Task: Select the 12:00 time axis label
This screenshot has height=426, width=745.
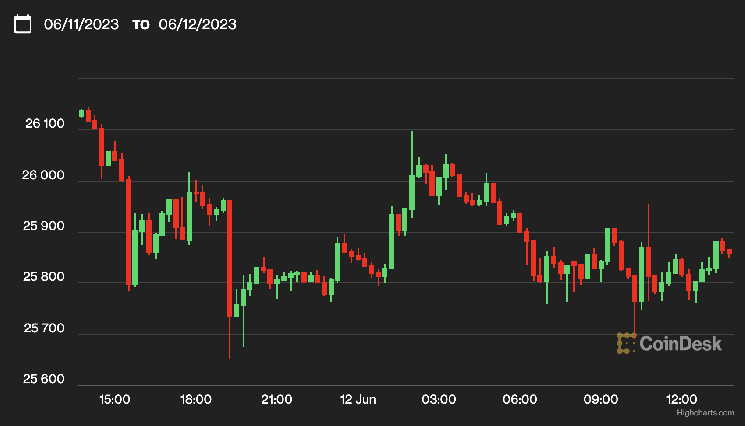Action: 682,399
